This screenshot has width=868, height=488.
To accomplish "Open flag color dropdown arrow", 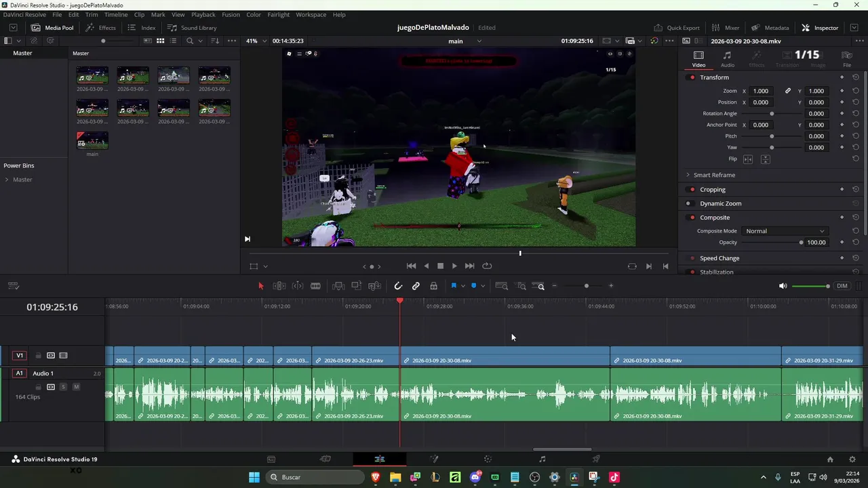I will [x=462, y=286].
